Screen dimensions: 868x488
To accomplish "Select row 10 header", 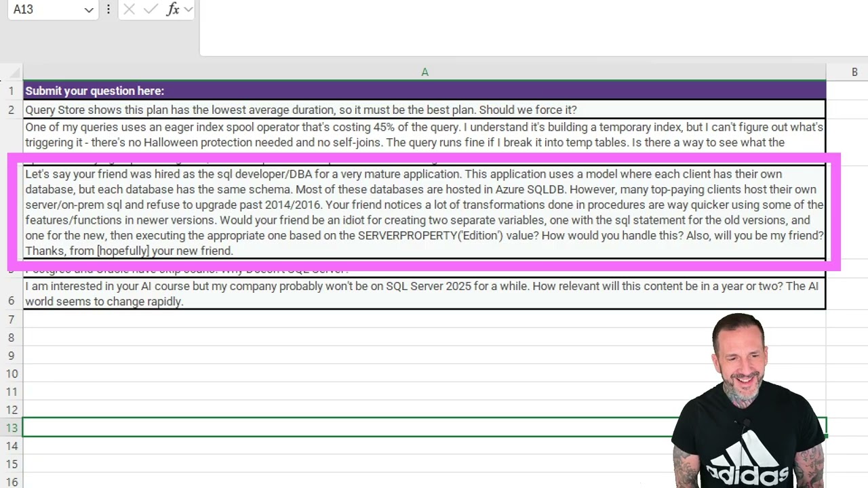I will click(x=11, y=373).
